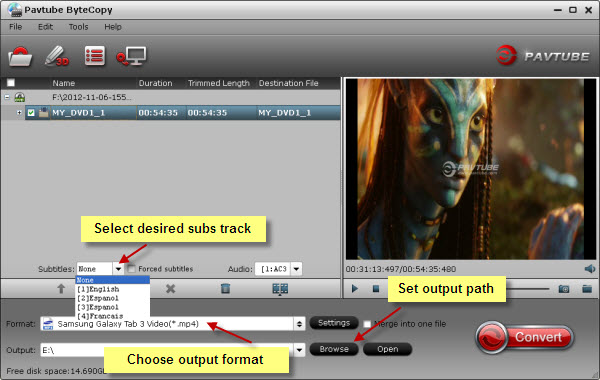Image resolution: width=600 pixels, height=380 pixels.
Task: Open the Edit menu
Action: point(45,27)
